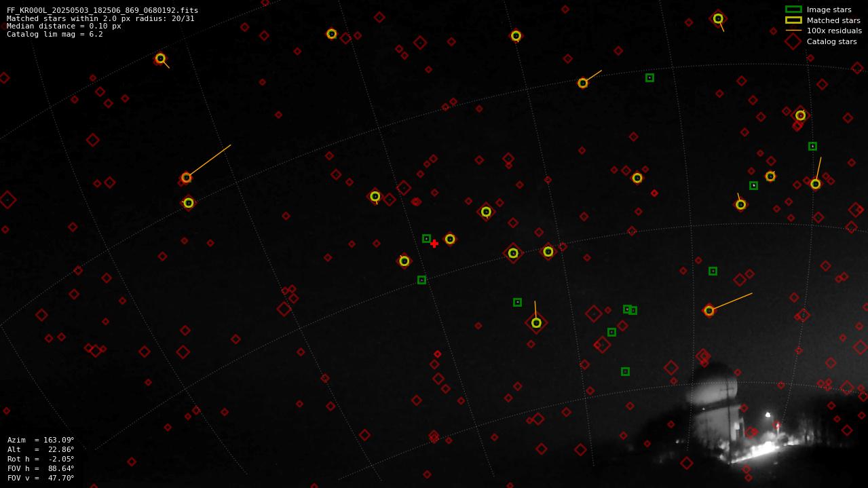Click the green image-star square beside the red cross
The image size is (868, 488).
point(426,238)
